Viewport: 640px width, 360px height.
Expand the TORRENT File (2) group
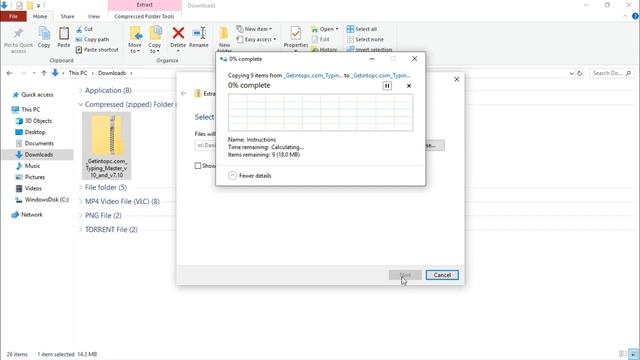point(80,229)
